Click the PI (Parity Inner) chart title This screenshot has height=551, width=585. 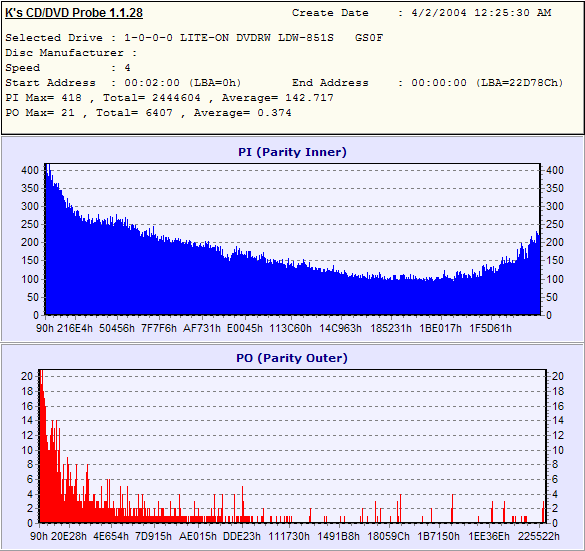pos(292,152)
